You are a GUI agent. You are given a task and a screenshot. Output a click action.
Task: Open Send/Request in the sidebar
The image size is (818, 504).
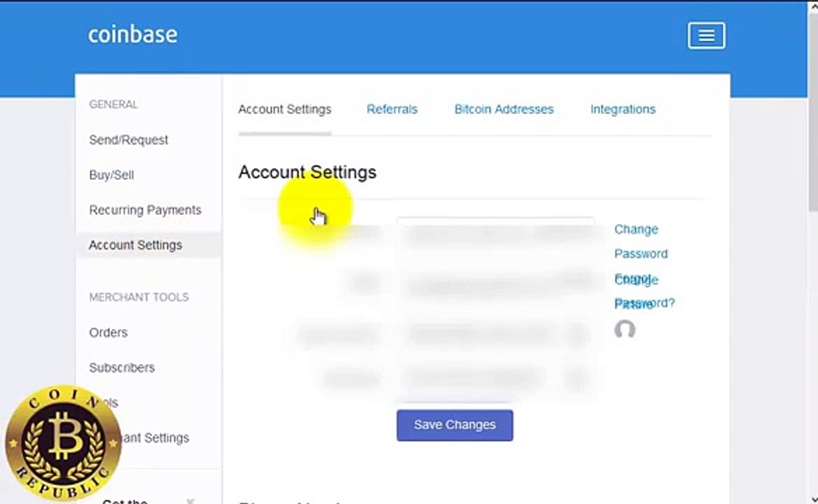128,140
